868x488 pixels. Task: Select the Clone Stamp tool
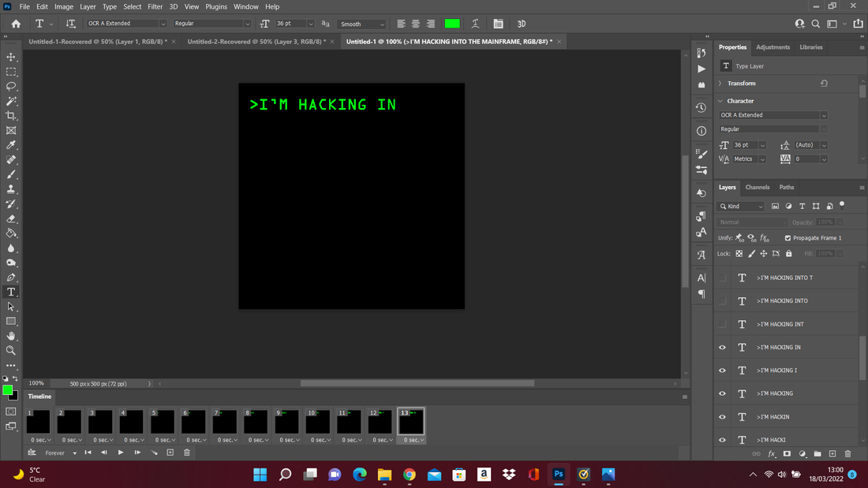(x=11, y=189)
